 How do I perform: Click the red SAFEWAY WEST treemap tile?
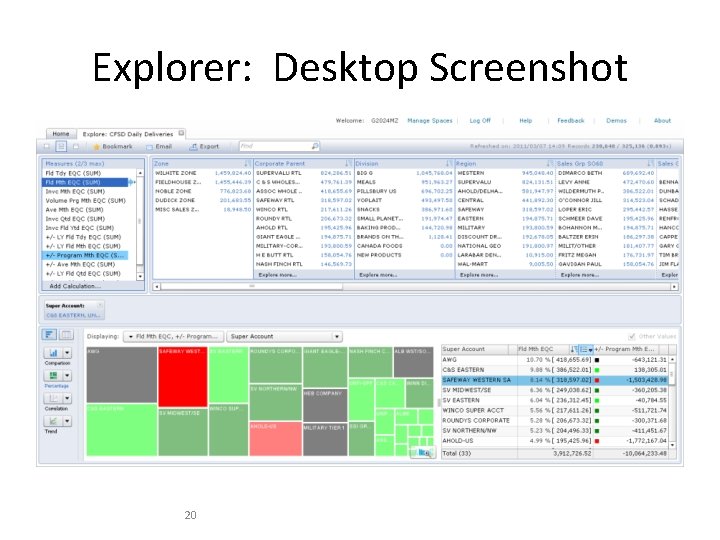tap(182, 377)
